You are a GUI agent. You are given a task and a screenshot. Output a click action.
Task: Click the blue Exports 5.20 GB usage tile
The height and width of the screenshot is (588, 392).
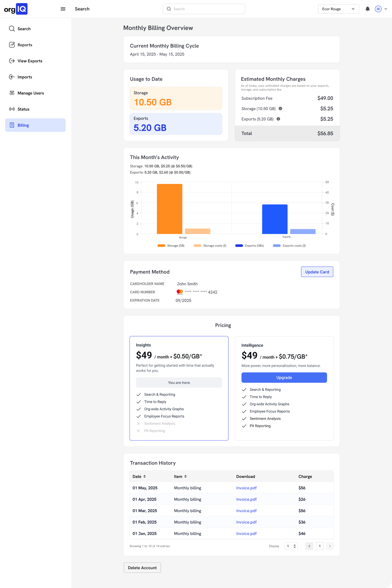[176, 124]
